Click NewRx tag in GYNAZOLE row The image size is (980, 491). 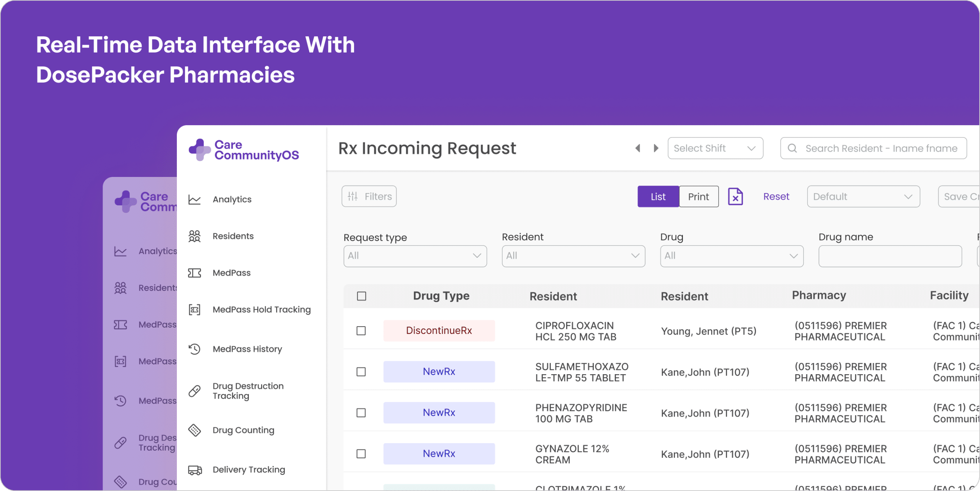[x=439, y=453]
